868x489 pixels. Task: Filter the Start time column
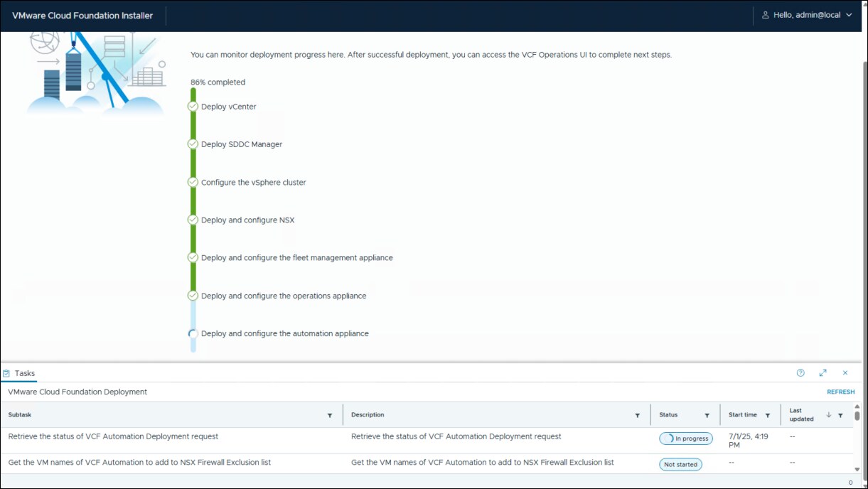tap(768, 415)
